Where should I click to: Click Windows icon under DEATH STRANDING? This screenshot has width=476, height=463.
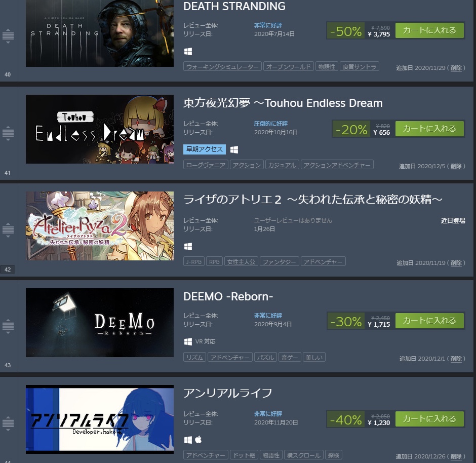[188, 52]
